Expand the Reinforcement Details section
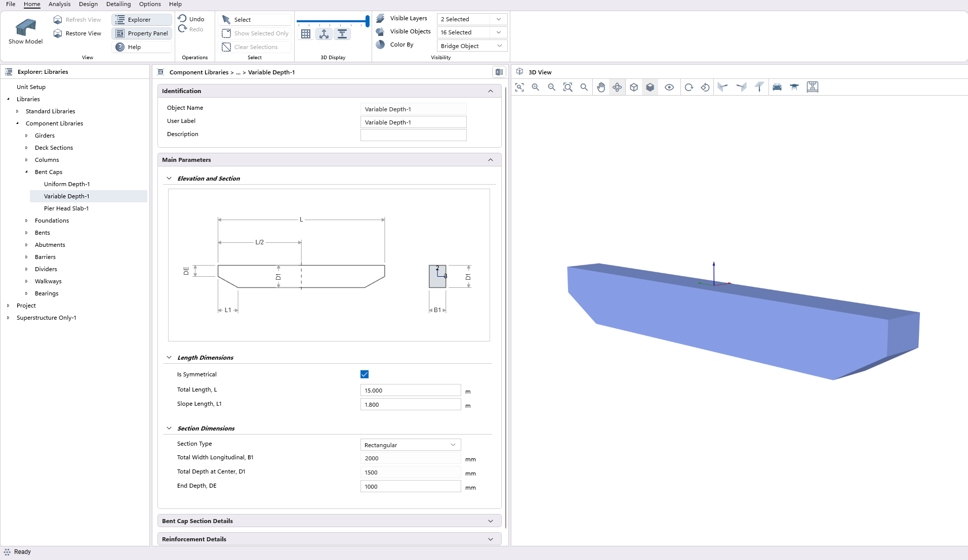Screen dimensions: 968x560 tap(490, 539)
